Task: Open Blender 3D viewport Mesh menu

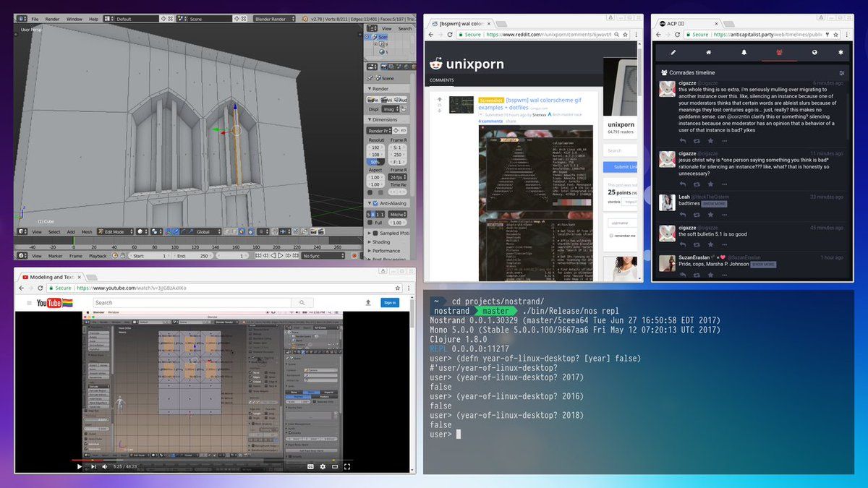Action: [x=87, y=231]
